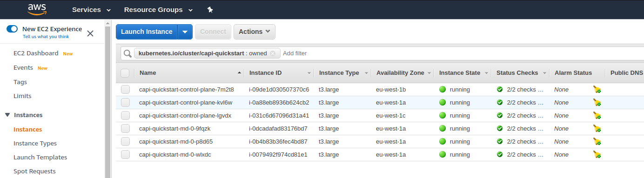
Task: Click the Connect button
Action: pos(213,32)
